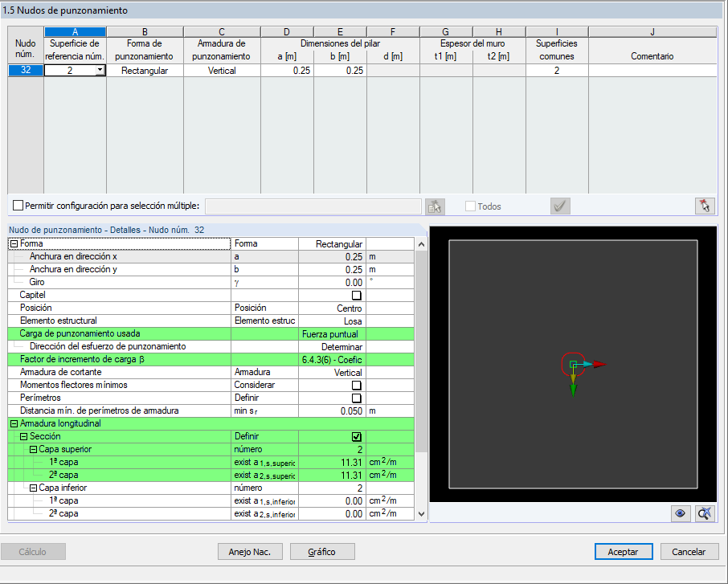Image resolution: width=728 pixels, height=584 pixels.
Task: Click Capa inferior número value 2
Action: point(332,488)
